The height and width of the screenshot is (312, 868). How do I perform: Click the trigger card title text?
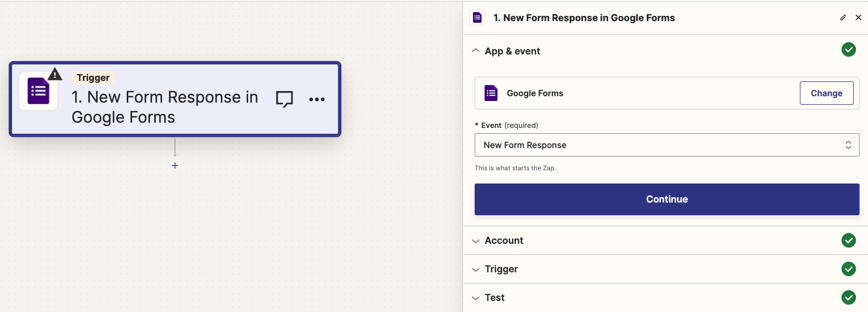(x=165, y=107)
